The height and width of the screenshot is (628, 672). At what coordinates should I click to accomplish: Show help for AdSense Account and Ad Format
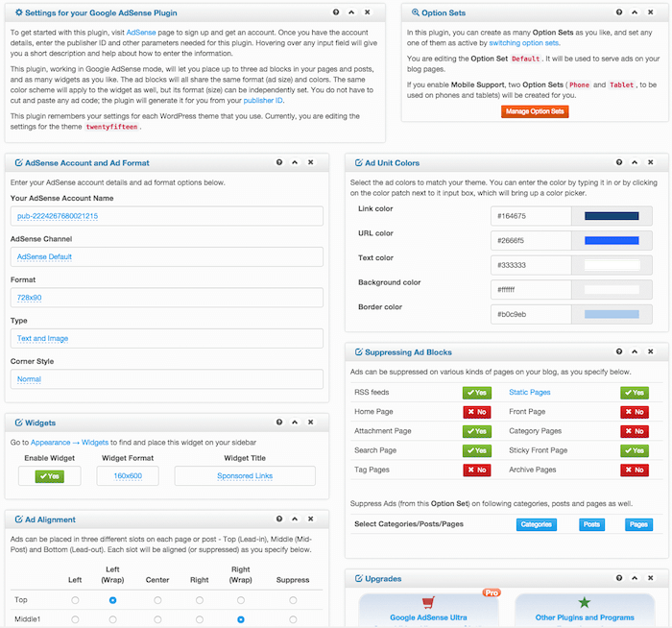click(x=279, y=162)
